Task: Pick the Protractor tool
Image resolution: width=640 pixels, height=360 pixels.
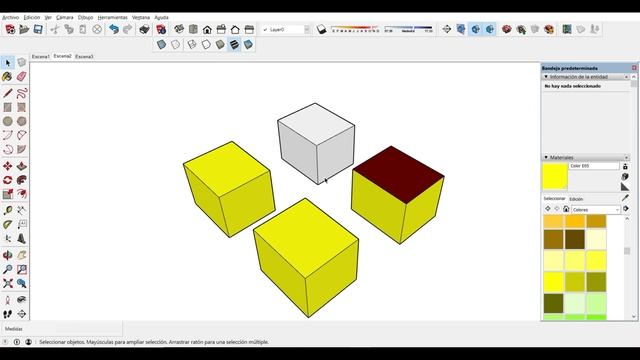Action: (x=8, y=224)
